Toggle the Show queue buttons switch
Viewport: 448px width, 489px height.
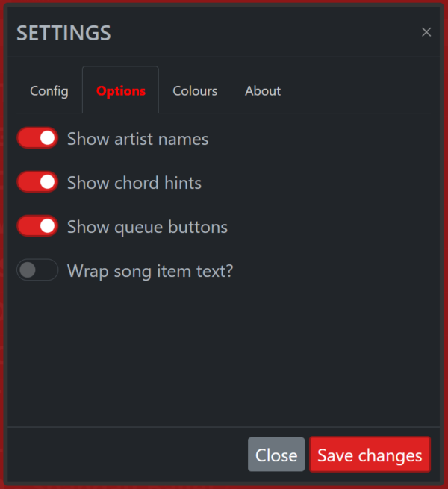[x=37, y=225]
